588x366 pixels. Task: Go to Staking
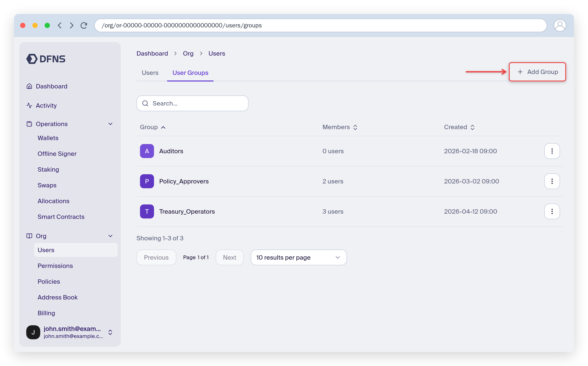tap(48, 169)
